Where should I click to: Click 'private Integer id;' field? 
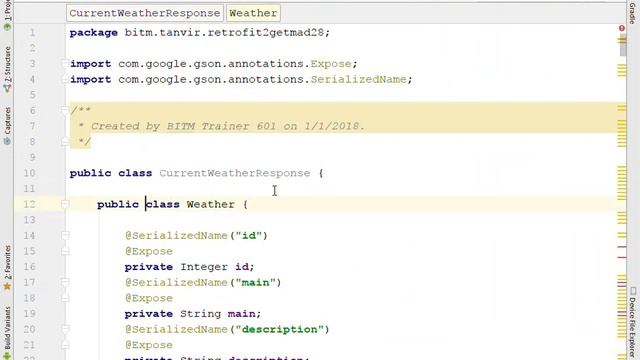point(189,267)
